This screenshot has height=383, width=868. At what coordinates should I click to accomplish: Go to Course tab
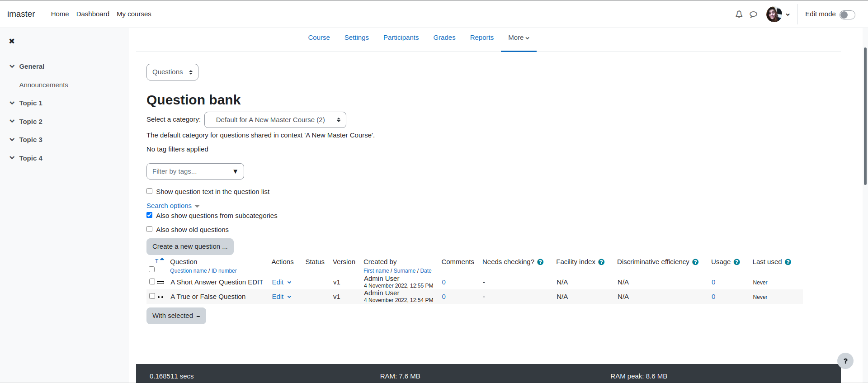319,38
